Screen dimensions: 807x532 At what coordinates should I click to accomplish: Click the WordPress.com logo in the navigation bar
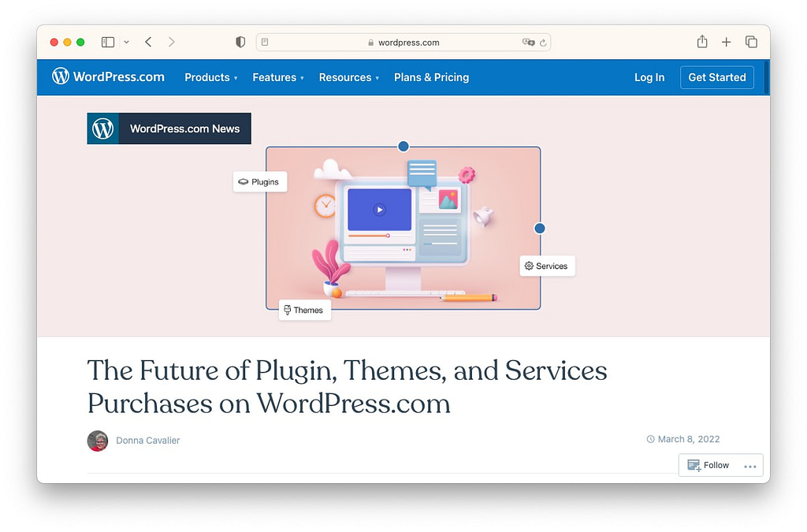109,76
